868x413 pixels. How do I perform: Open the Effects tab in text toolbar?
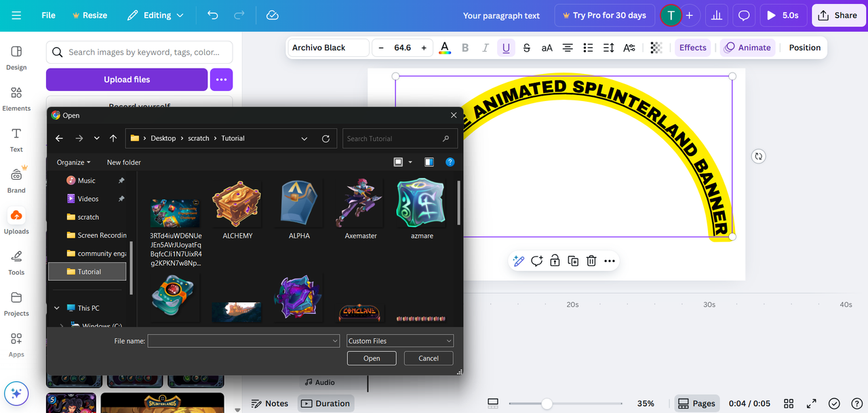(x=692, y=47)
